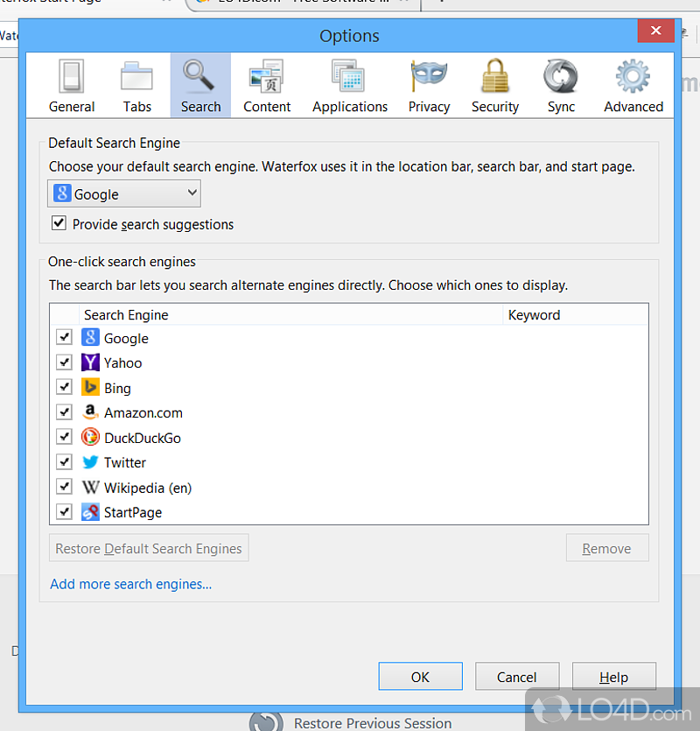Screen dimensions: 700x731
Task: Select the Search magnifier pane icon
Action: coord(199,75)
